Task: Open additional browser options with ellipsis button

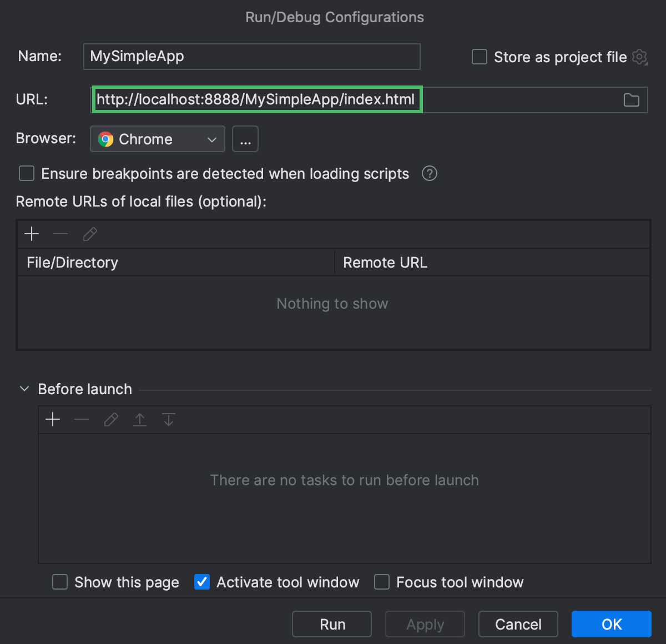Action: (245, 139)
